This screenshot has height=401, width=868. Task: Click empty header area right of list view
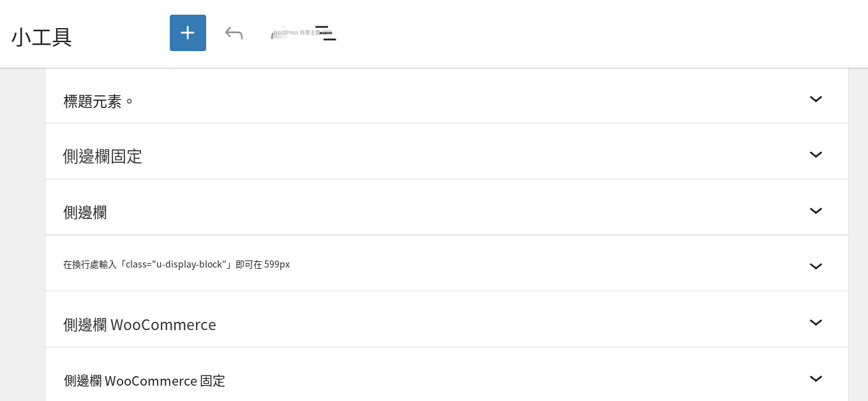click(600, 33)
